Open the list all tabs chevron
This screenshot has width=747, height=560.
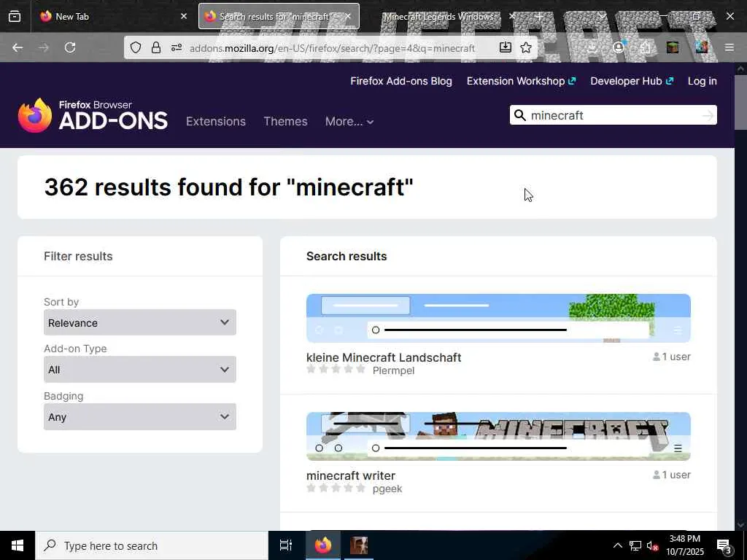602,16
